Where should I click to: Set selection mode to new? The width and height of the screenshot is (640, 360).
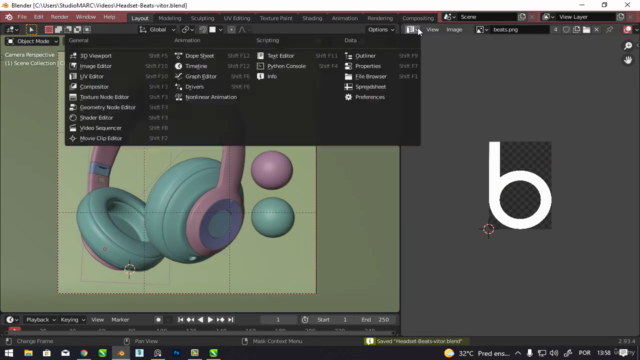[49, 29]
